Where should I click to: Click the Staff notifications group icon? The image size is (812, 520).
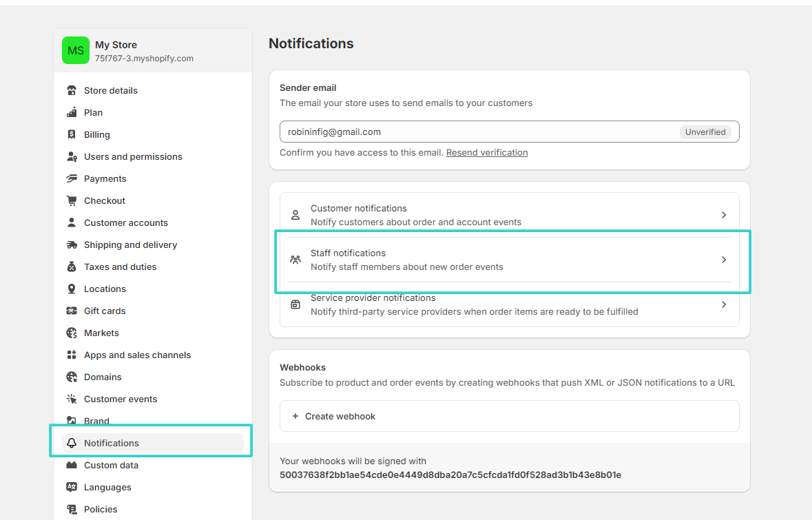[x=295, y=260]
